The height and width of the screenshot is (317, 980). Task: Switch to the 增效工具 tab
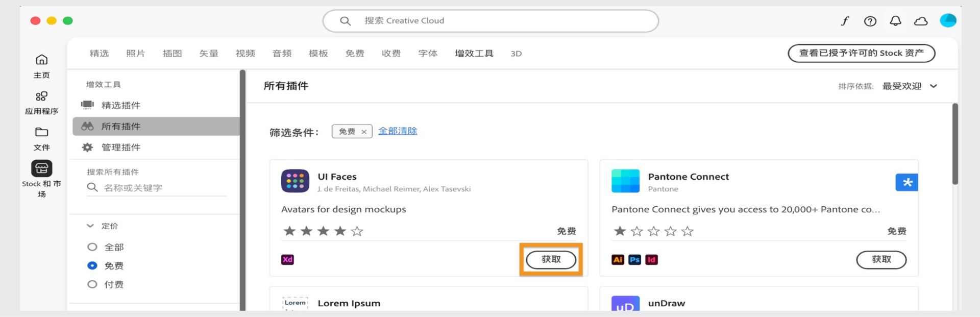click(474, 54)
